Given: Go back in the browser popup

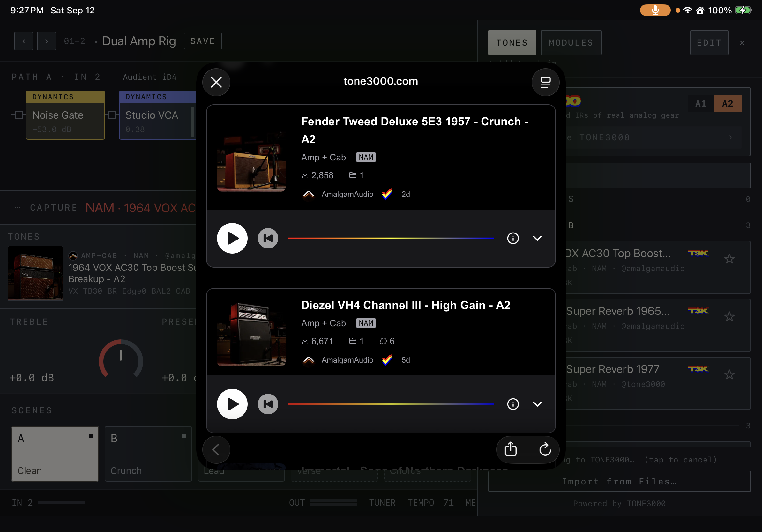Looking at the screenshot, I should point(216,450).
